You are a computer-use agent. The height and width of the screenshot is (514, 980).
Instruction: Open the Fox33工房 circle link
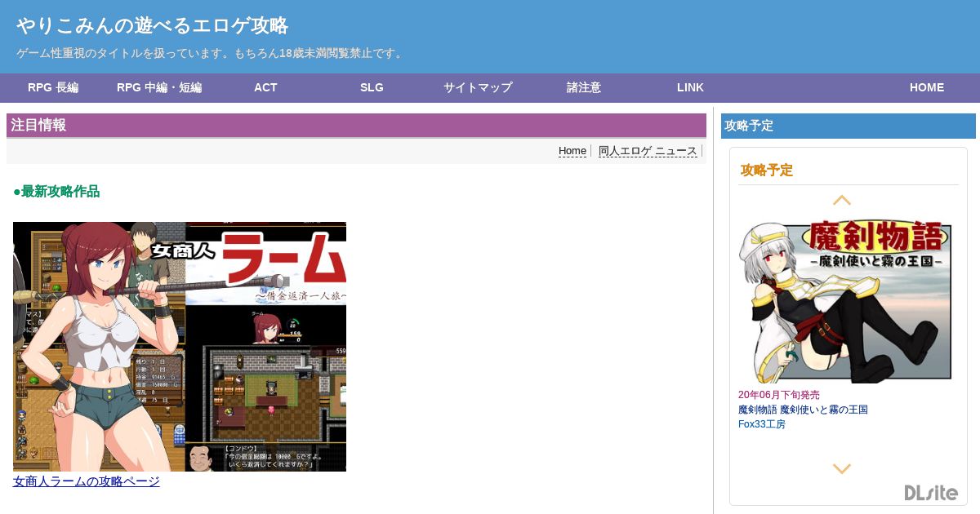tap(762, 424)
